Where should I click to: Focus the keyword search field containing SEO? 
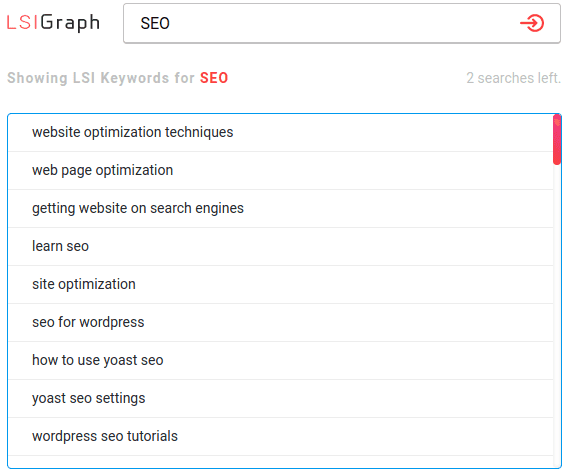pos(342,24)
